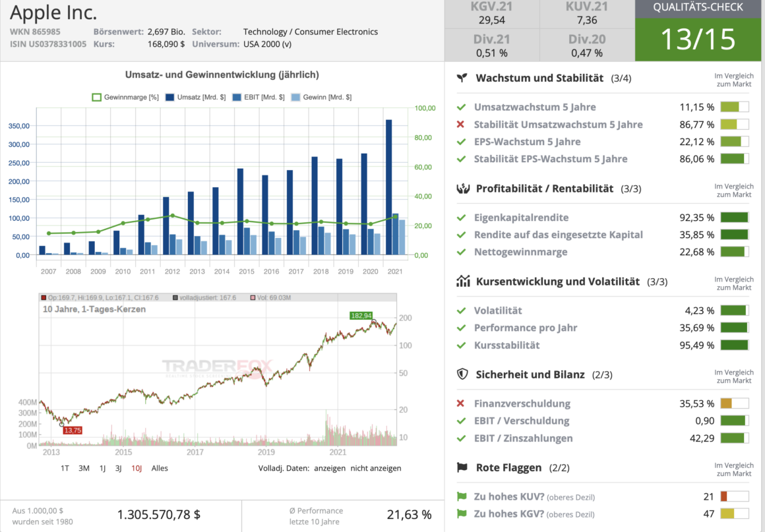This screenshot has width=765, height=532.
Task: Click the shield icon beside Sicherheit und Bilanz
Action: pyautogui.click(x=462, y=374)
